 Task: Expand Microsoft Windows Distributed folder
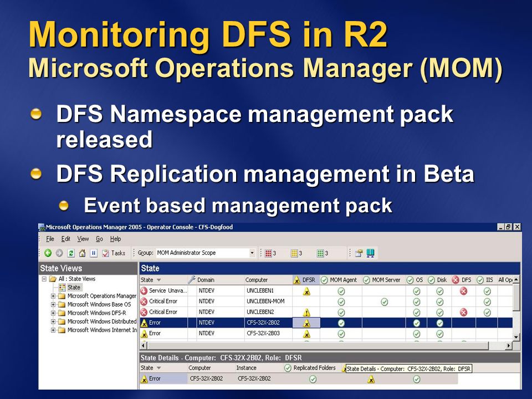pos(53,321)
